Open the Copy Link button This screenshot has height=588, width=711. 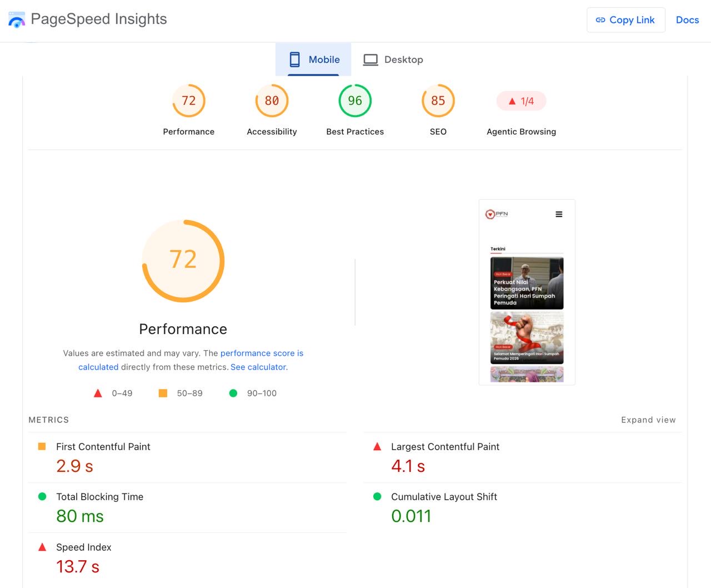tap(625, 20)
